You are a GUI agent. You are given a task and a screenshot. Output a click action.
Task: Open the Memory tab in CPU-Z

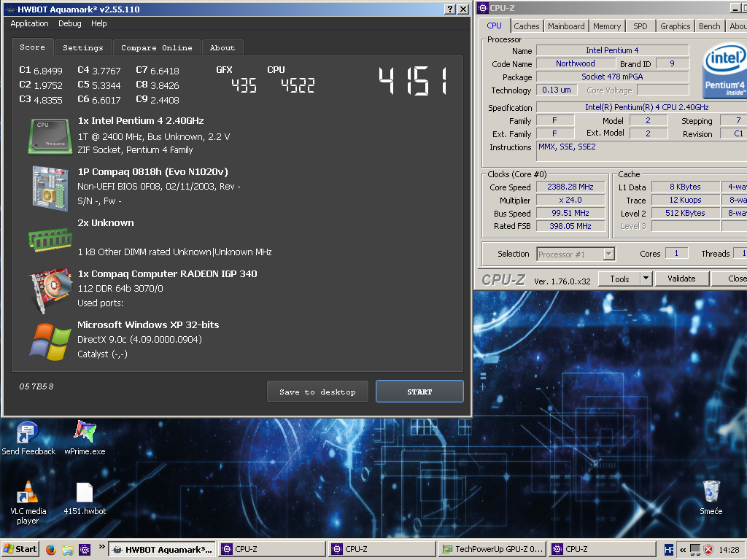pos(607,26)
